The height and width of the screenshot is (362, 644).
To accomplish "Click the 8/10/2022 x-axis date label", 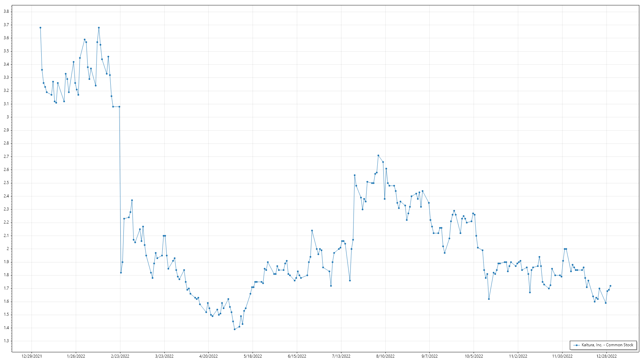I will coord(385,356).
